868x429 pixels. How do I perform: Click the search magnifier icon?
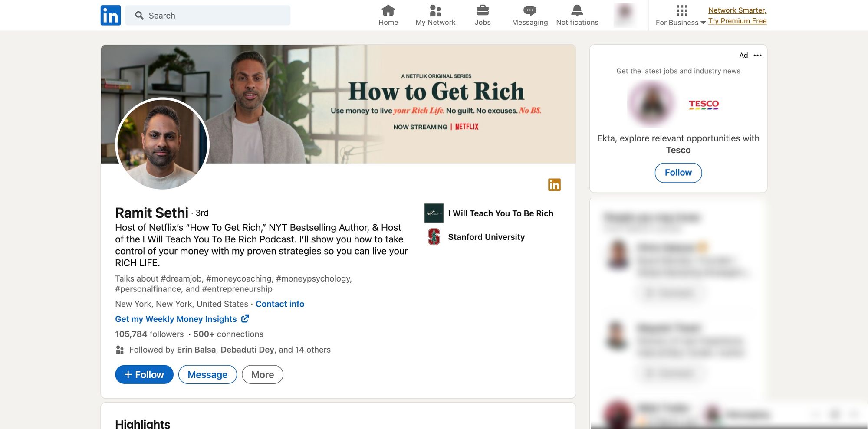pos(139,15)
